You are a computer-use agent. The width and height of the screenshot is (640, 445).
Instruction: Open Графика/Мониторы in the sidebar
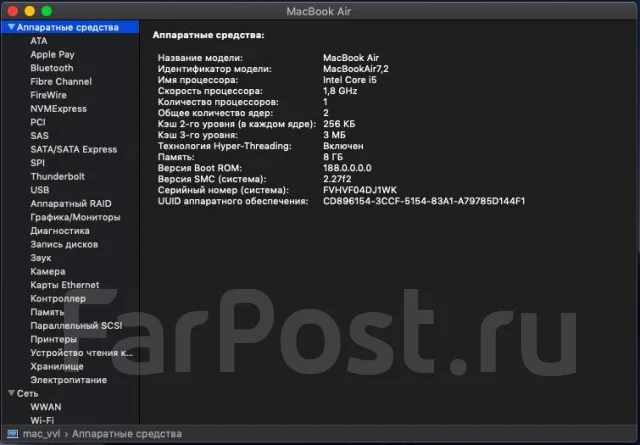pos(75,217)
